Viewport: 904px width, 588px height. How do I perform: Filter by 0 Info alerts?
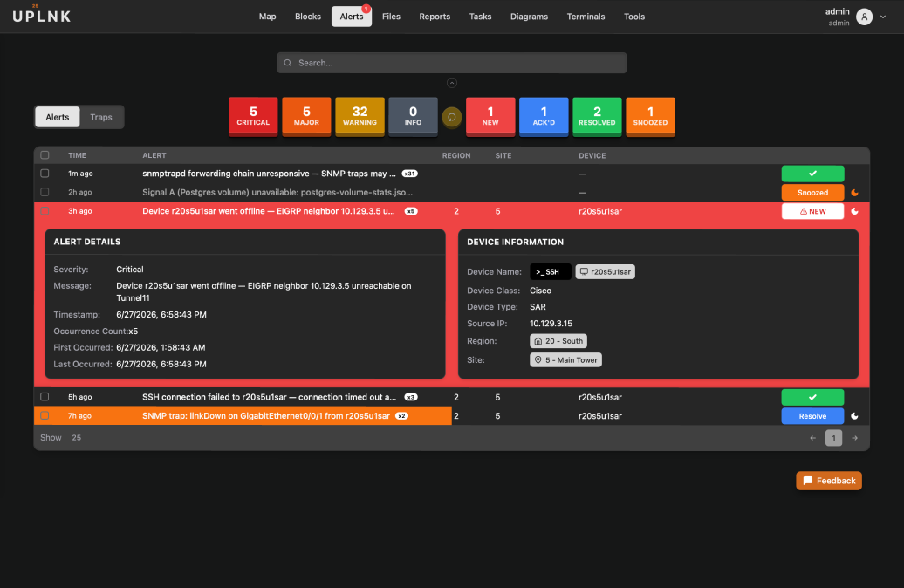[413, 116]
